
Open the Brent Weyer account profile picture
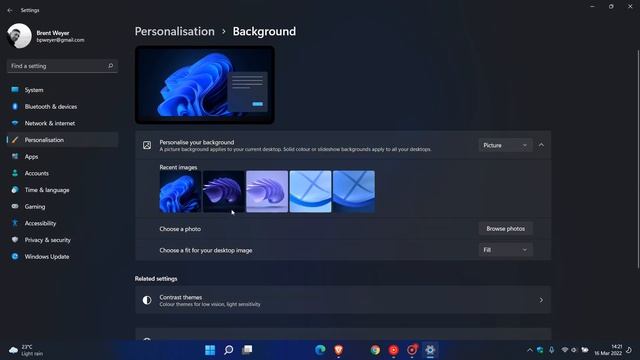[x=19, y=36]
